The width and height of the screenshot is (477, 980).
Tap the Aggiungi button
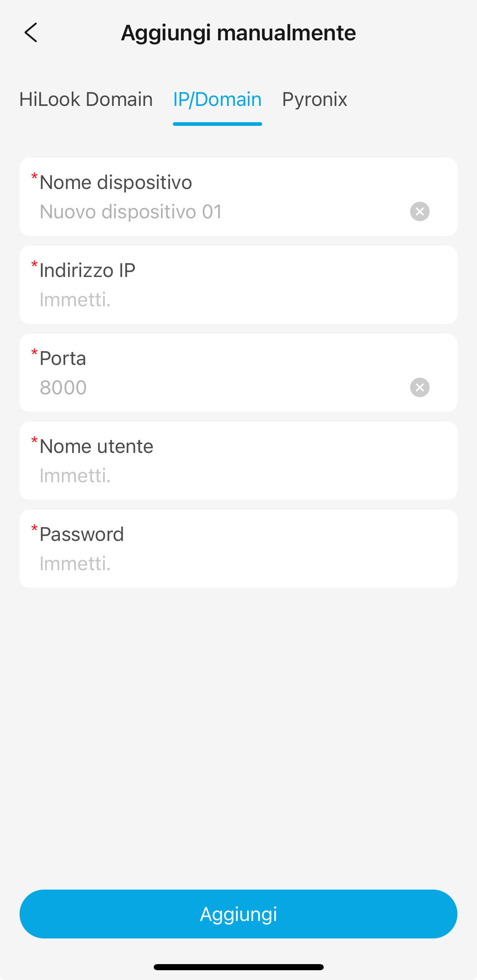click(x=238, y=914)
